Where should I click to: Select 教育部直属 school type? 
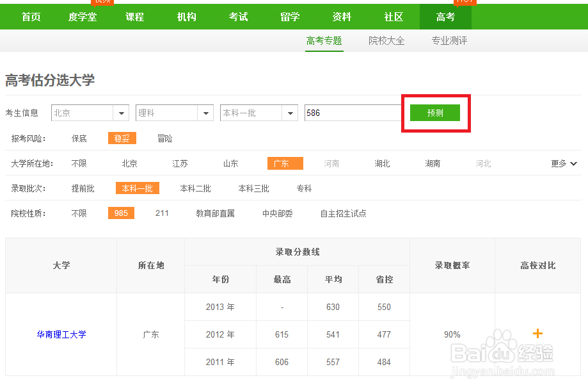215,214
